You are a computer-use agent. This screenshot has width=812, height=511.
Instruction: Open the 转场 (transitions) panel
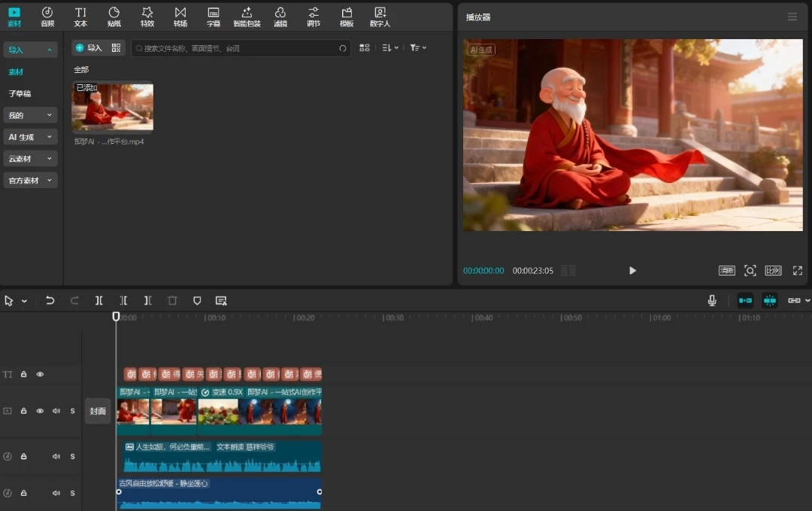[x=180, y=17]
